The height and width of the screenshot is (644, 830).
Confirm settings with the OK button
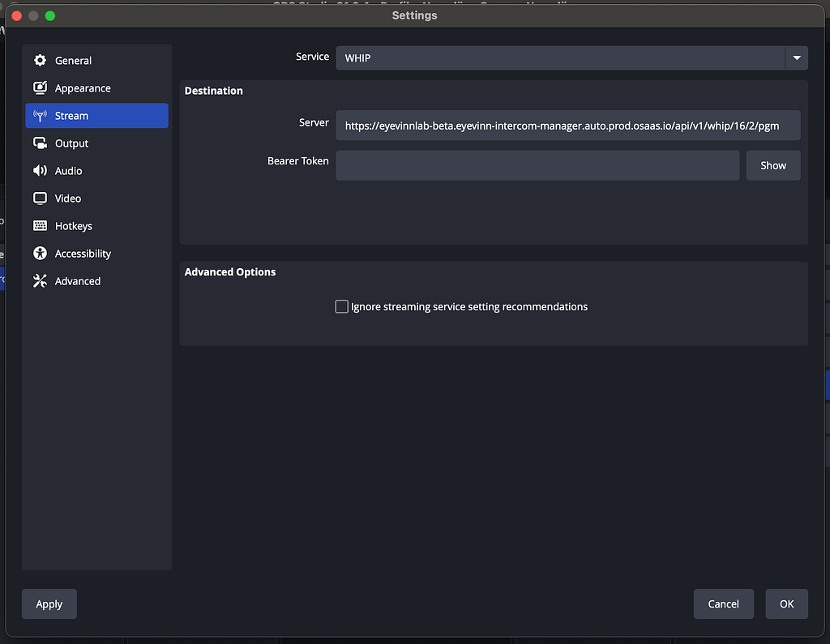point(786,603)
